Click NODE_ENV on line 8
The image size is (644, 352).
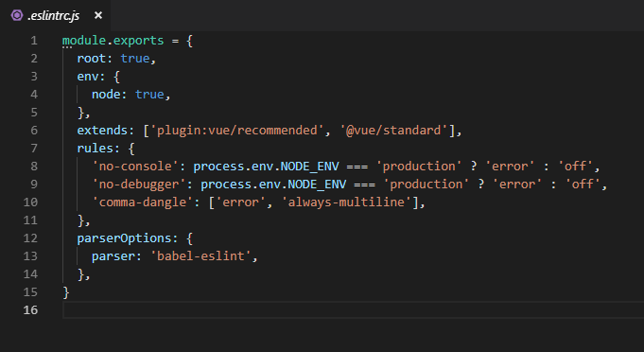pyautogui.click(x=309, y=167)
